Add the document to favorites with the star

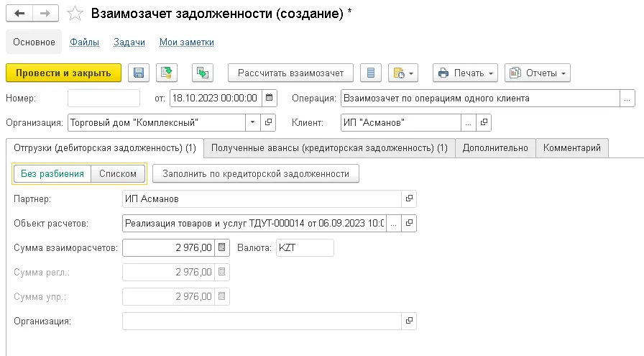pos(75,14)
